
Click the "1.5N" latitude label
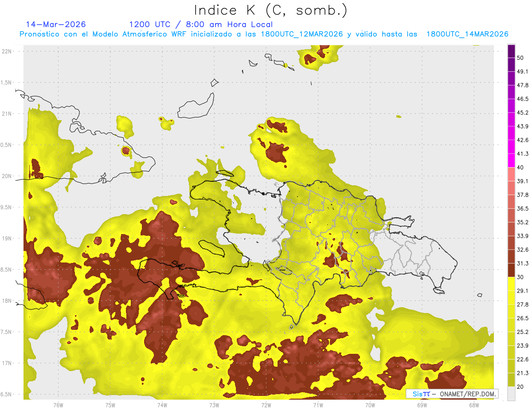[x=7, y=82]
